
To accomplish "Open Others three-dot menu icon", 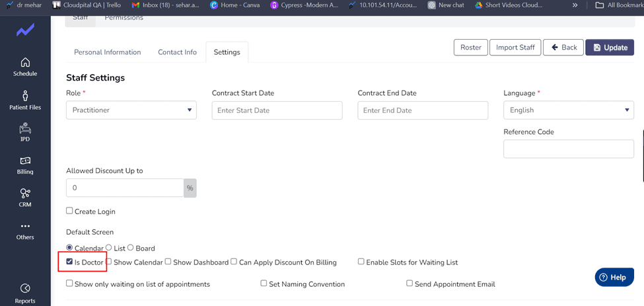I will pos(25,226).
